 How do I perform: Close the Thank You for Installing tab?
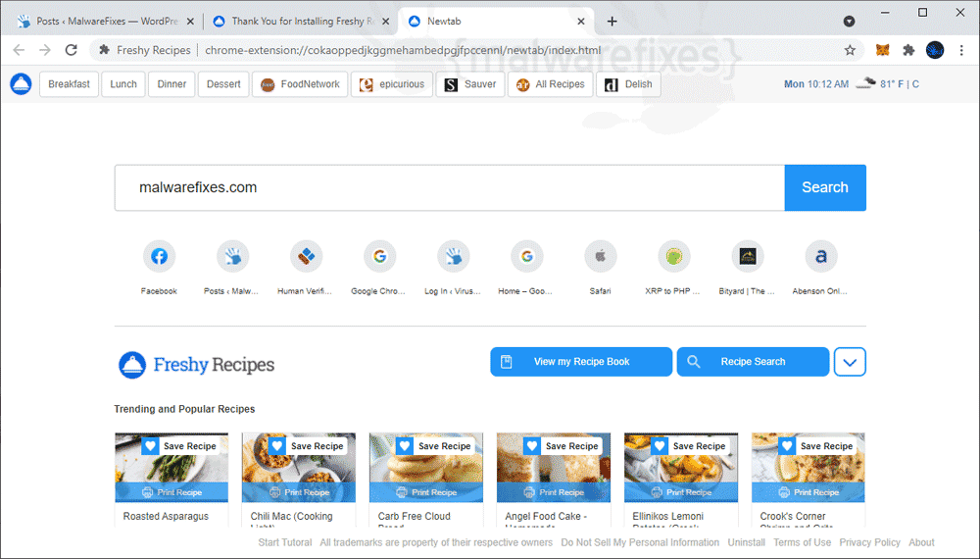coord(385,22)
